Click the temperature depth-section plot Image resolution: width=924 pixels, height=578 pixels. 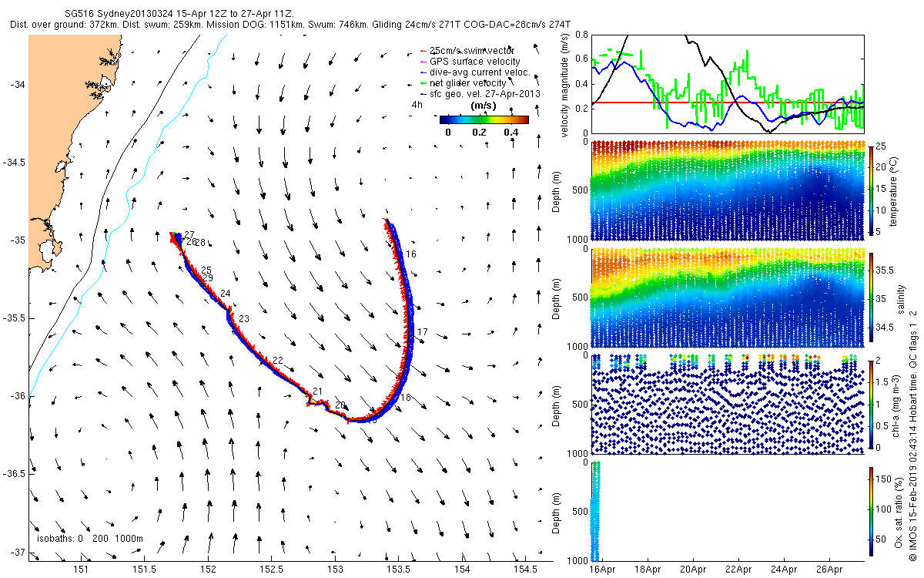pos(727,190)
